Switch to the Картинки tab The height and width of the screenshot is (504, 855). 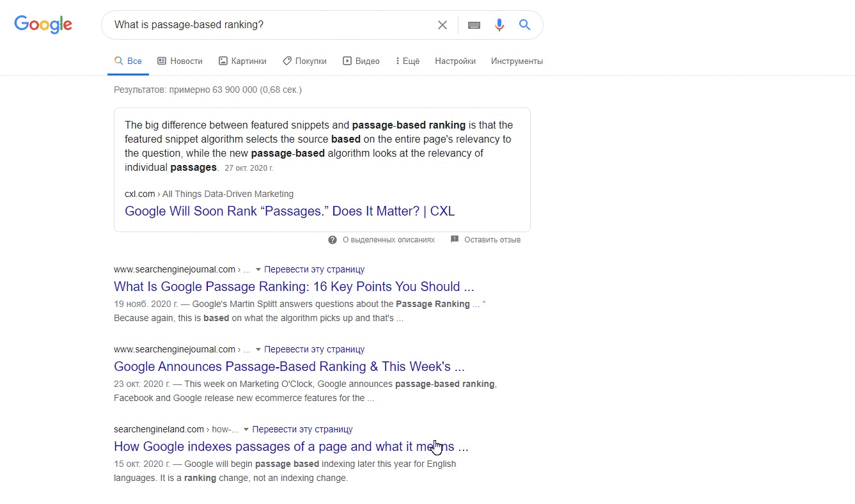242,61
